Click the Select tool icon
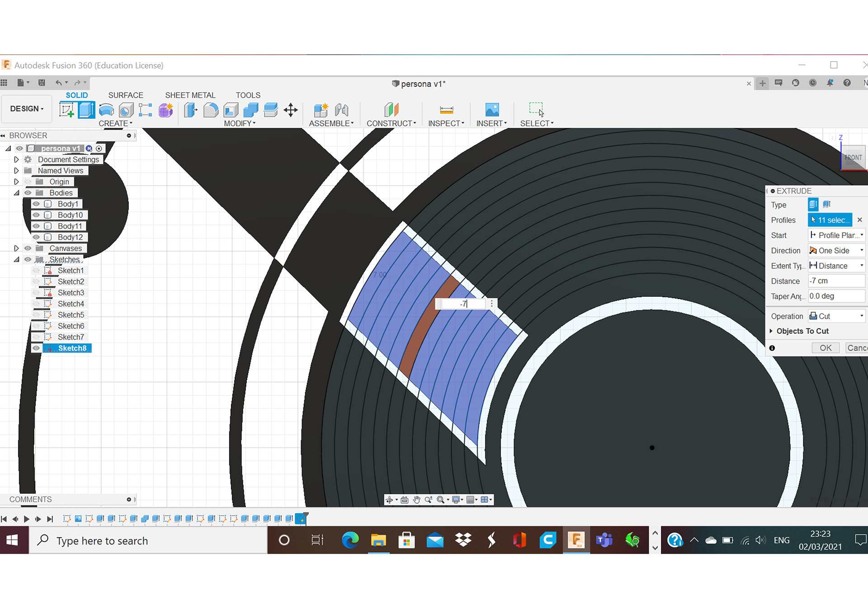 click(x=537, y=110)
